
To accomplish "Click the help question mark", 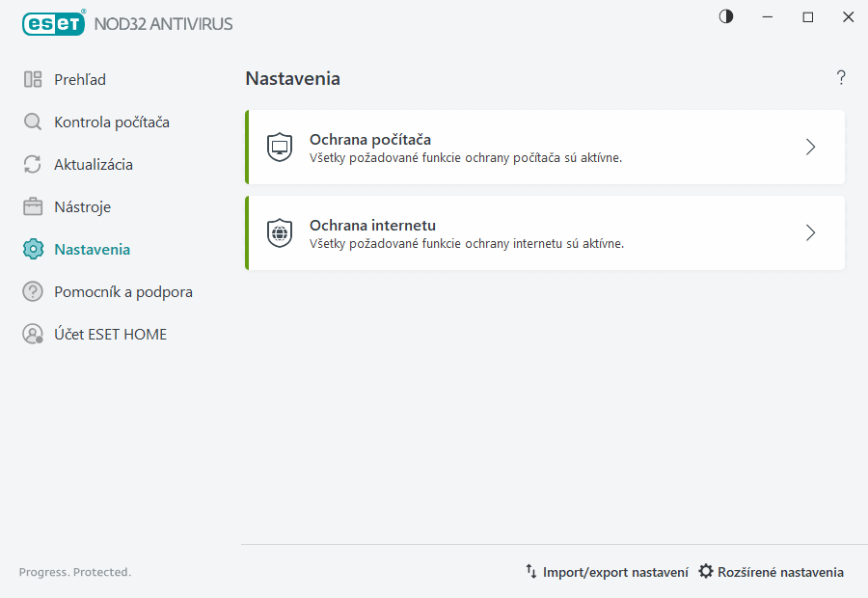I will [840, 78].
